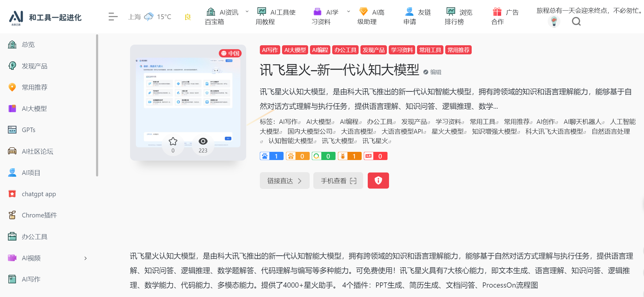Select AI项目 person icon in sidebar
This screenshot has width=644, height=297.
(x=12, y=172)
